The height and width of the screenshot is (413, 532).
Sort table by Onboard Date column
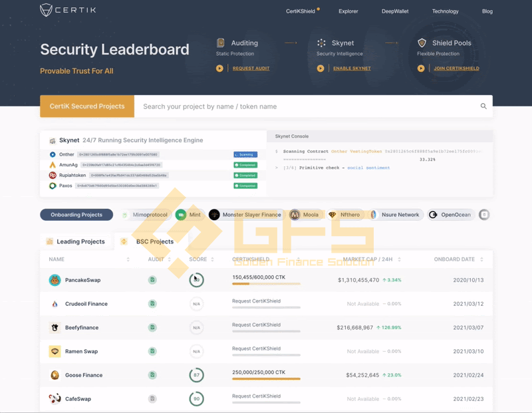click(x=481, y=259)
